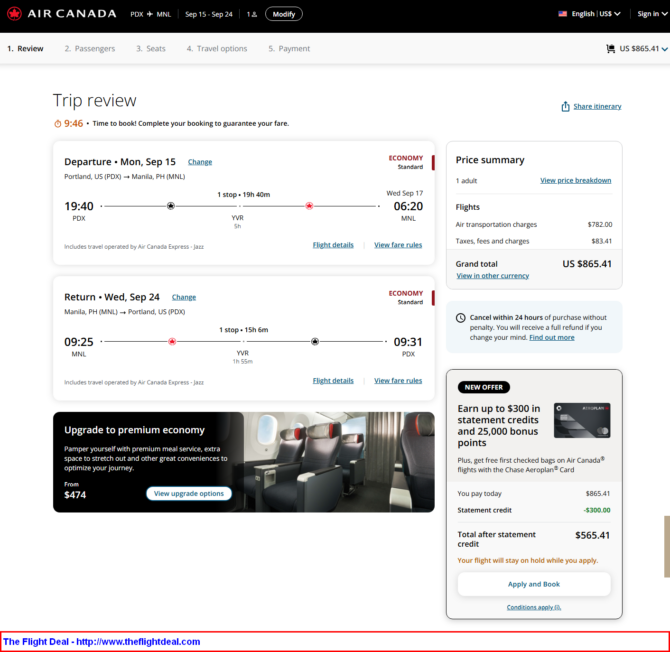Click the Modify search button

coord(284,14)
